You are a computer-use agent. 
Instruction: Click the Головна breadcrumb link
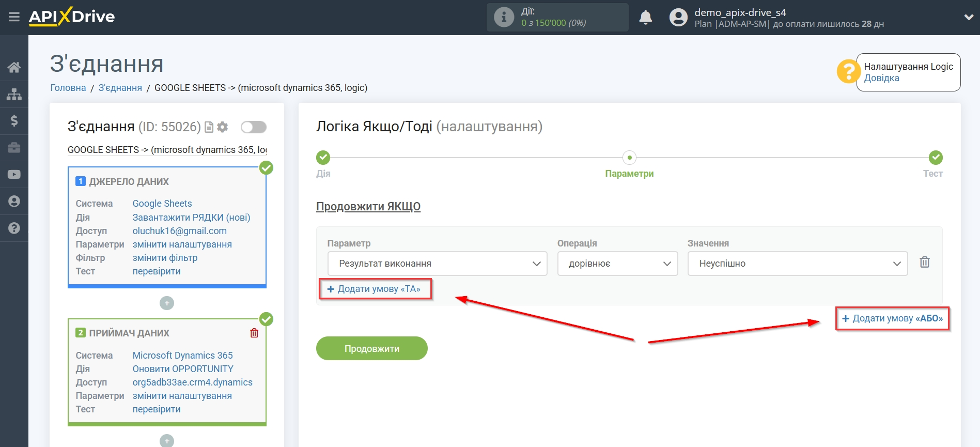[x=68, y=88]
